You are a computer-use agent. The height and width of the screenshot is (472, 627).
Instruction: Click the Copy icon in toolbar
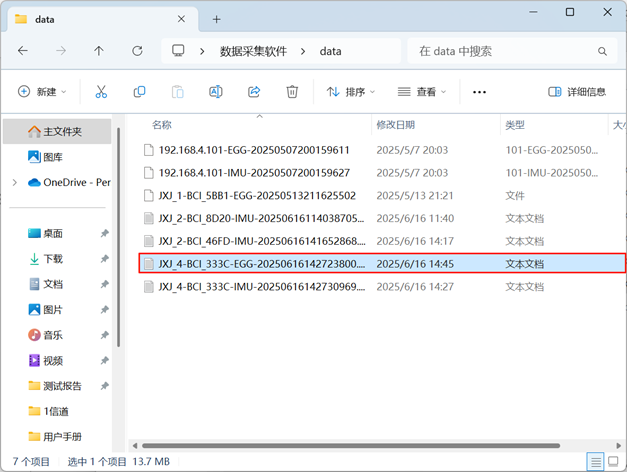139,92
